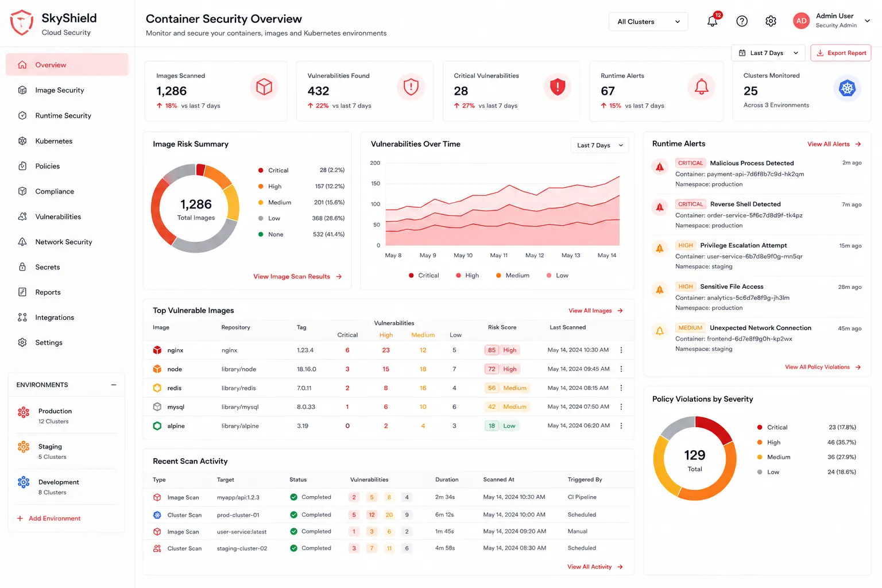The height and width of the screenshot is (588, 882).
Task: Click the node image icon
Action: pos(157,369)
